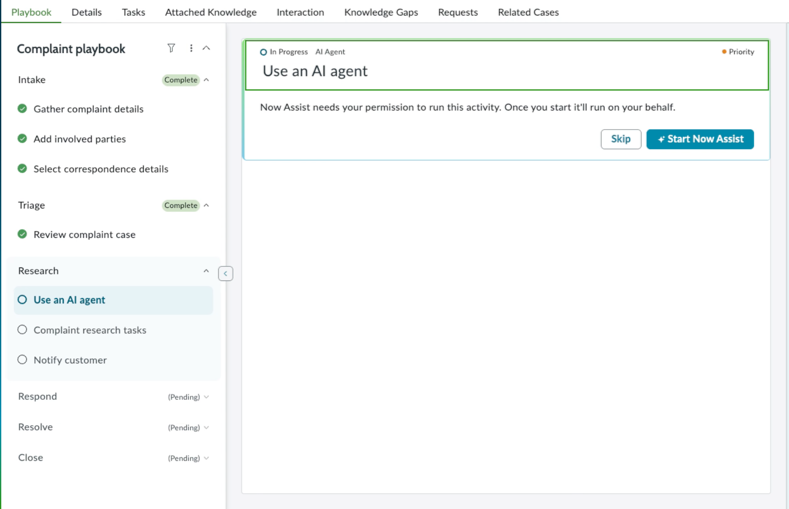This screenshot has height=509, width=789.
Task: Open Notify customer activity
Action: click(70, 360)
